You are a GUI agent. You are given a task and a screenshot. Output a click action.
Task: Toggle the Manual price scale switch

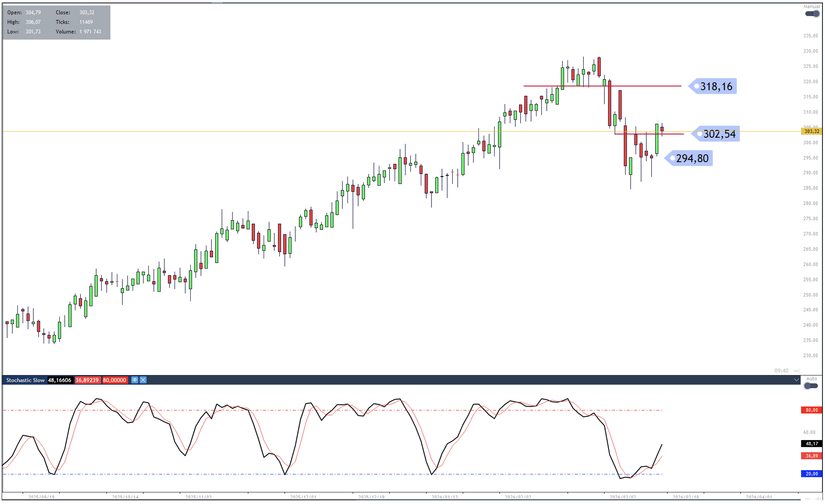(x=812, y=14)
